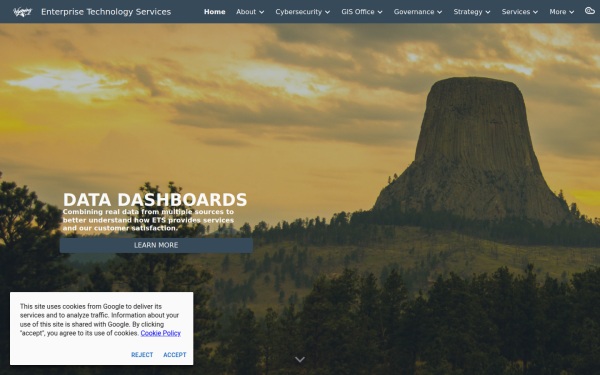
Task: Expand the More menu chevron
Action: click(572, 12)
